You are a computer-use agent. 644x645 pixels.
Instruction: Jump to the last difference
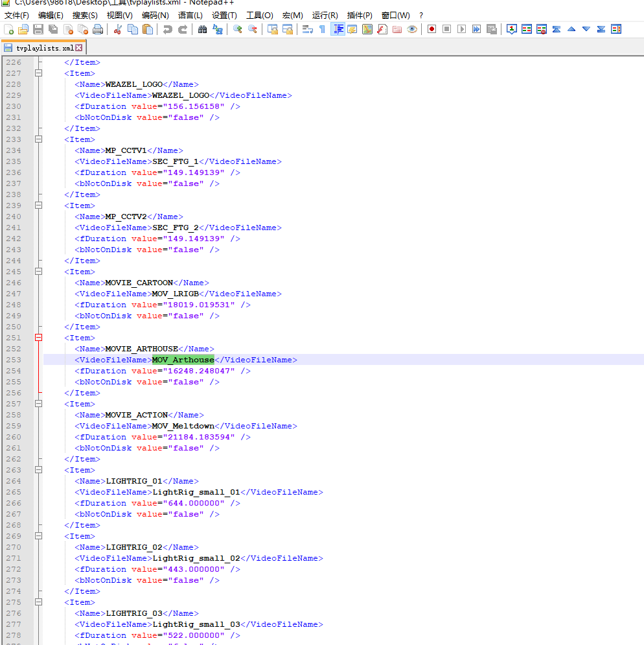click(601, 29)
